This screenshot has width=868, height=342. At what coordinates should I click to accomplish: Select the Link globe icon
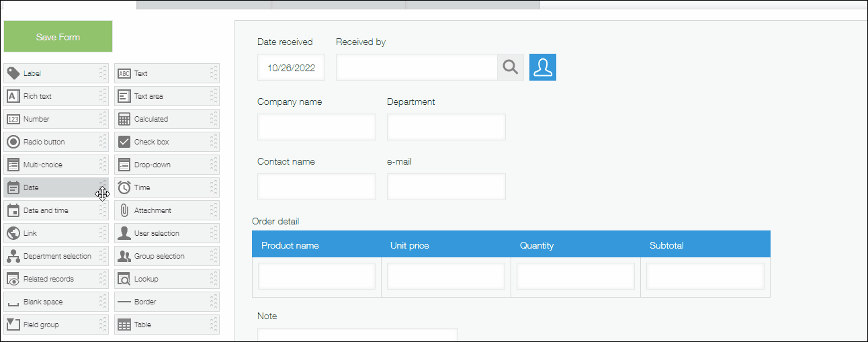click(x=13, y=233)
